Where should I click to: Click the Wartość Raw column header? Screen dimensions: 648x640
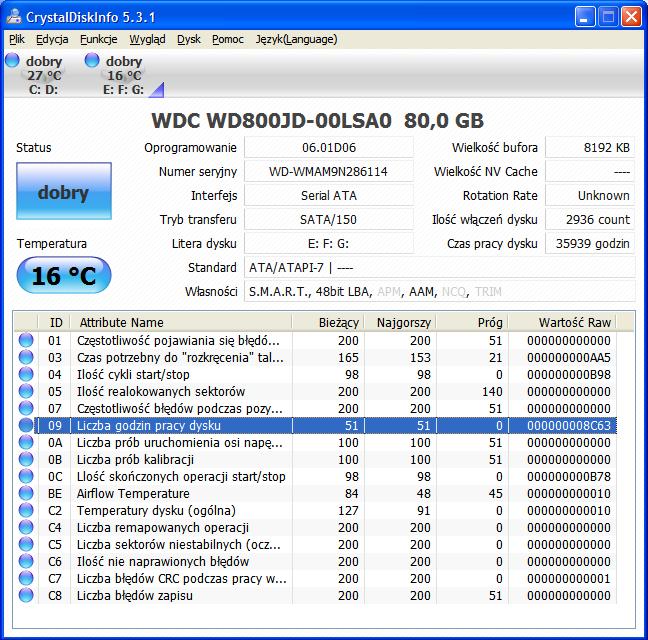point(562,322)
